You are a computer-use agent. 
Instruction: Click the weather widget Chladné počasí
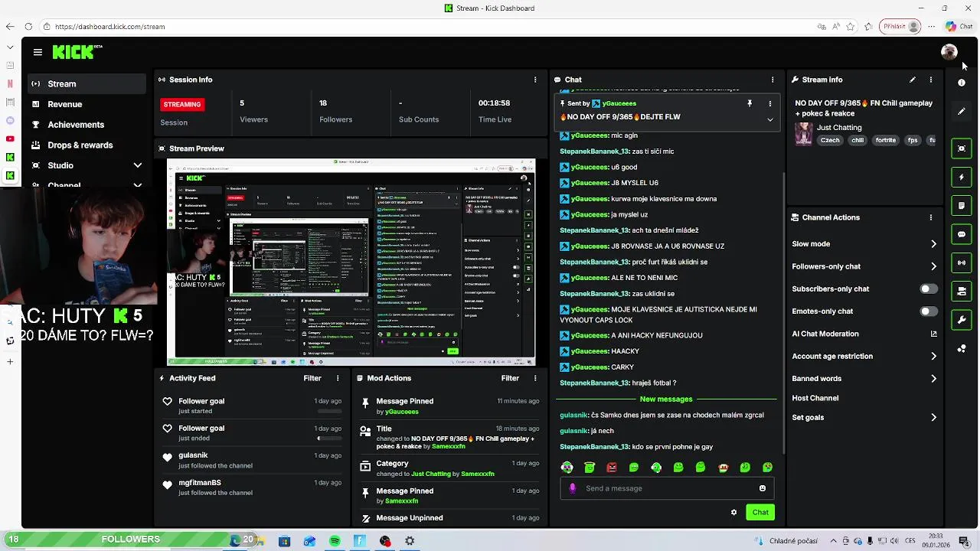click(x=786, y=541)
